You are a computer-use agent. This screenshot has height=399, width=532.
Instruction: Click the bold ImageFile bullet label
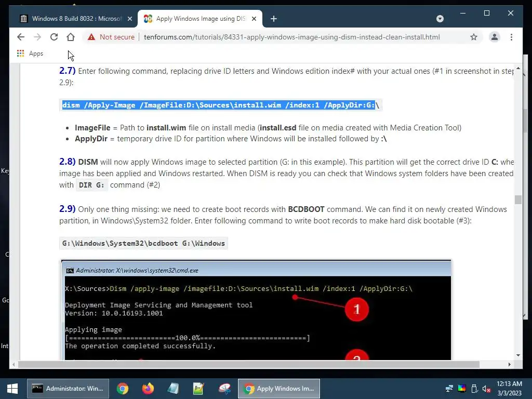[x=92, y=128]
